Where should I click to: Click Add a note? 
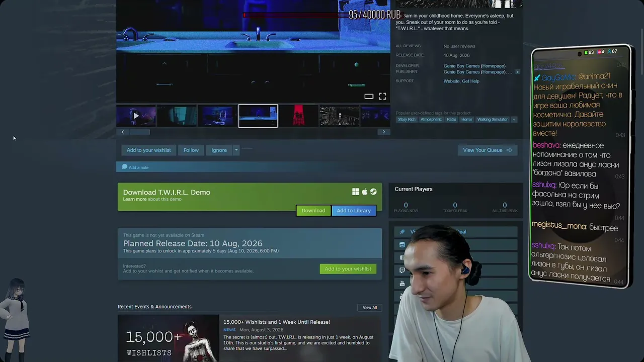138,167
